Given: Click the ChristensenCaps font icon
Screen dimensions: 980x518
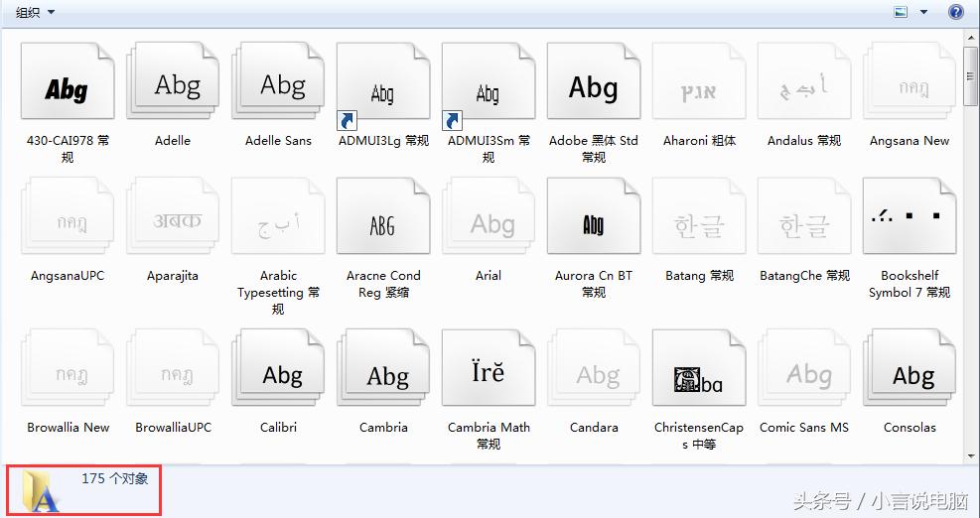Looking at the screenshot, I should tap(699, 376).
